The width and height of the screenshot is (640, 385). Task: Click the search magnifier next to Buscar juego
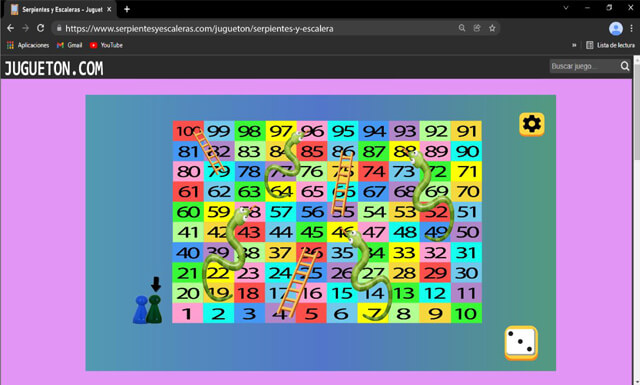tap(624, 66)
